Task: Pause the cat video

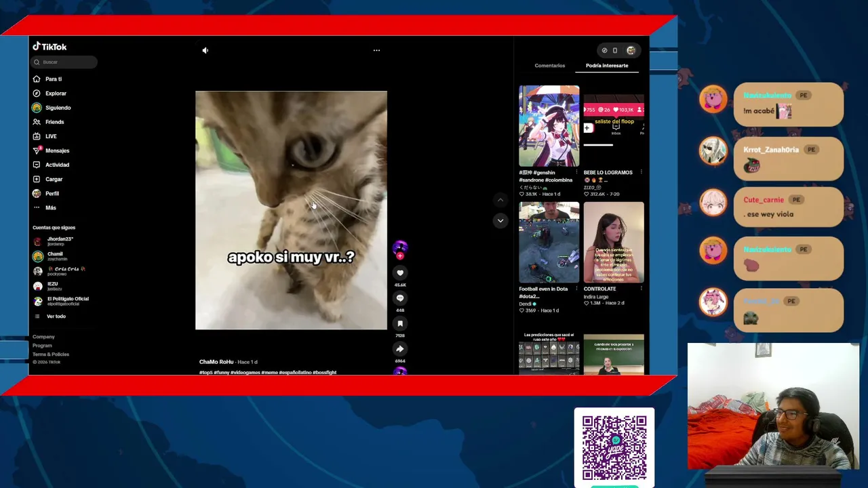Action: (x=291, y=210)
